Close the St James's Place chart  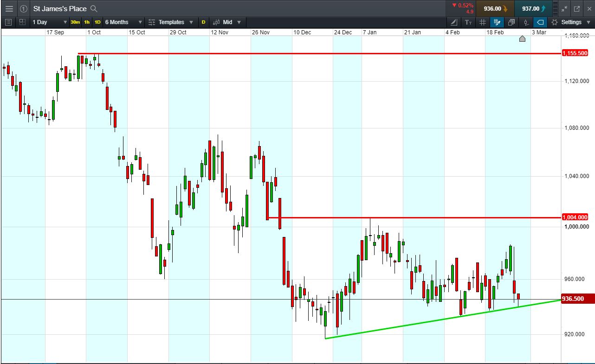coord(589,8)
